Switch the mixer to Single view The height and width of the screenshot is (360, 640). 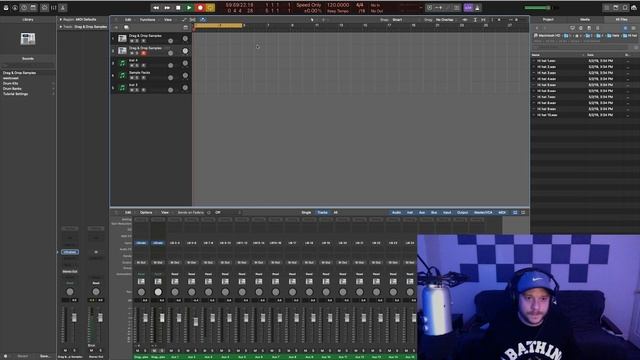point(306,213)
